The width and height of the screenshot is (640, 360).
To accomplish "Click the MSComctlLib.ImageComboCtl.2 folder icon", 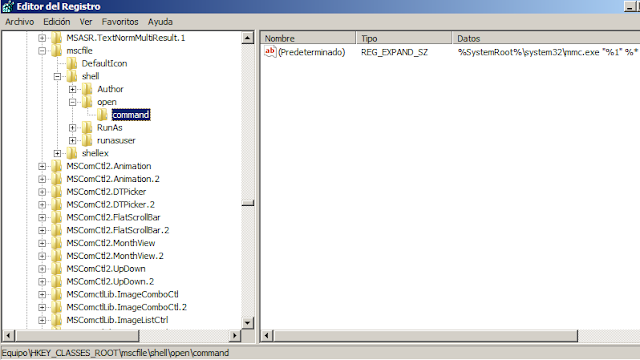I will coord(56,307).
